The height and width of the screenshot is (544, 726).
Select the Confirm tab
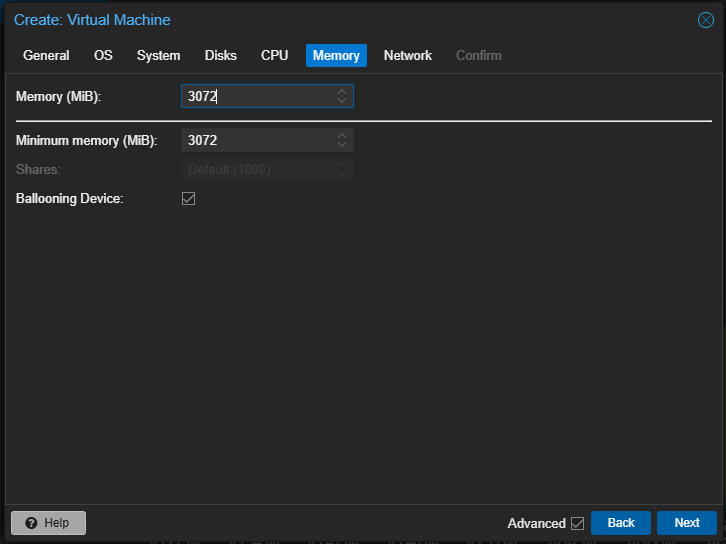(x=478, y=56)
